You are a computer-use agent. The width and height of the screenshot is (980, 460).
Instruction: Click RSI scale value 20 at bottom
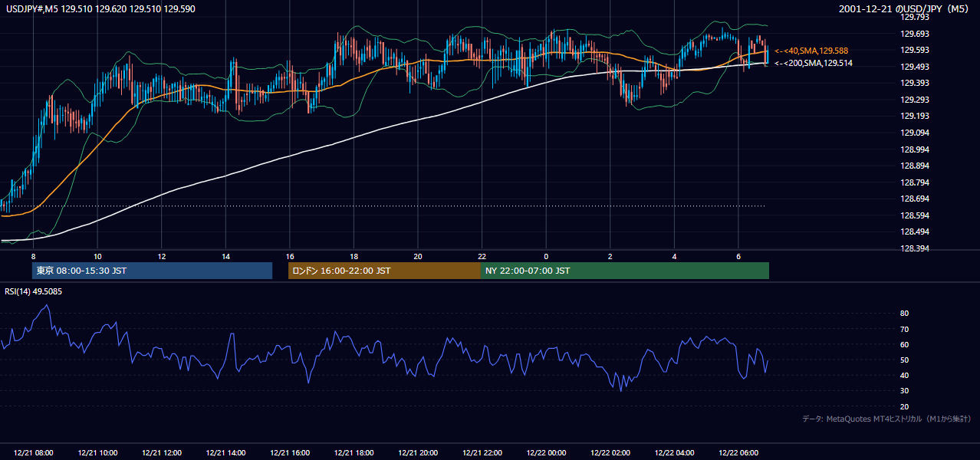[x=905, y=406]
